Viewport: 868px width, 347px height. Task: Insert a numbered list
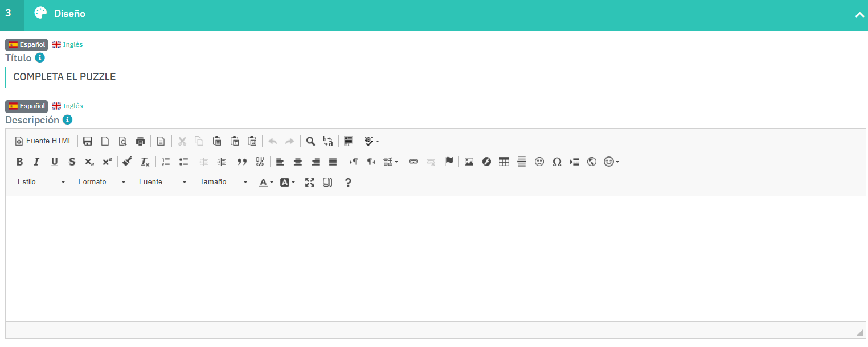tap(166, 162)
